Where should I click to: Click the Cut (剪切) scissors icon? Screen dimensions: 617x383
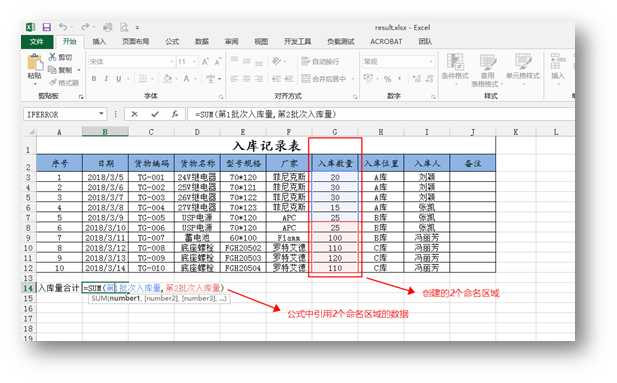point(52,57)
